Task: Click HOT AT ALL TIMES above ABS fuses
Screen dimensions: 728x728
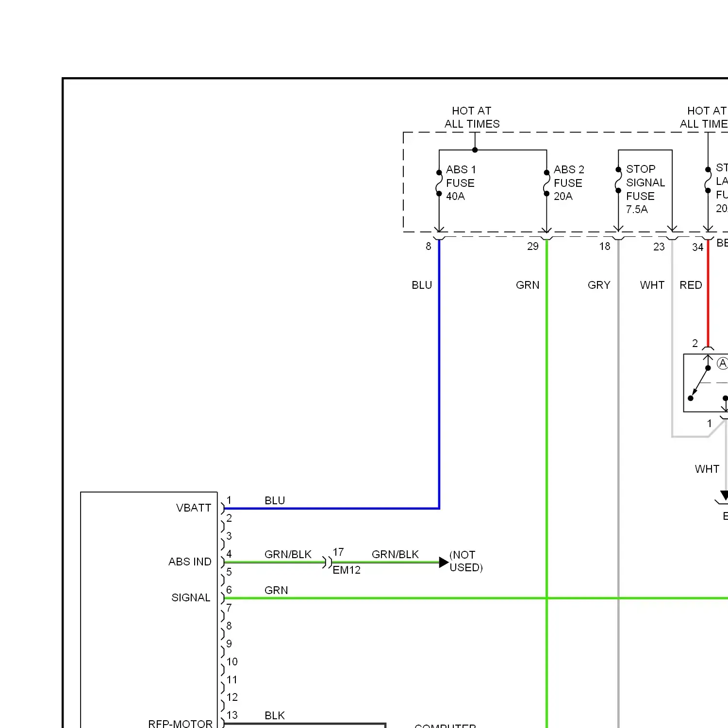Action: (472, 117)
